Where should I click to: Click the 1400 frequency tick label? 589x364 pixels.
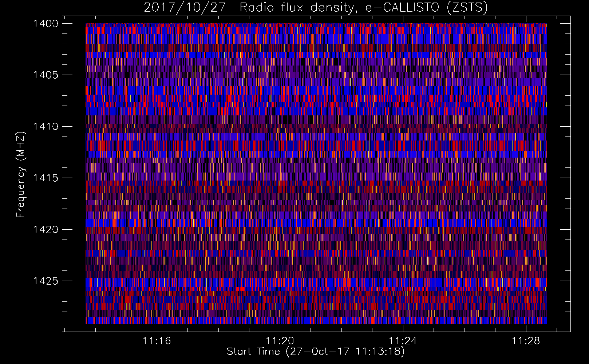[46, 24]
